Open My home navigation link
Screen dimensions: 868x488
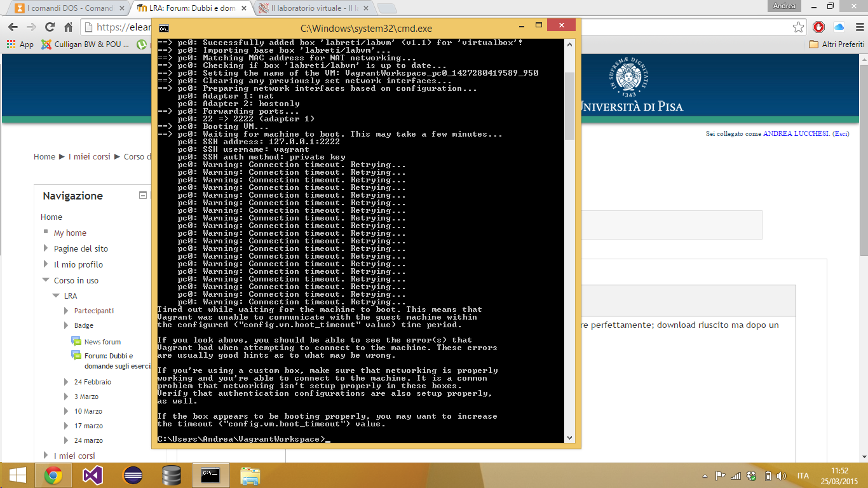point(70,233)
